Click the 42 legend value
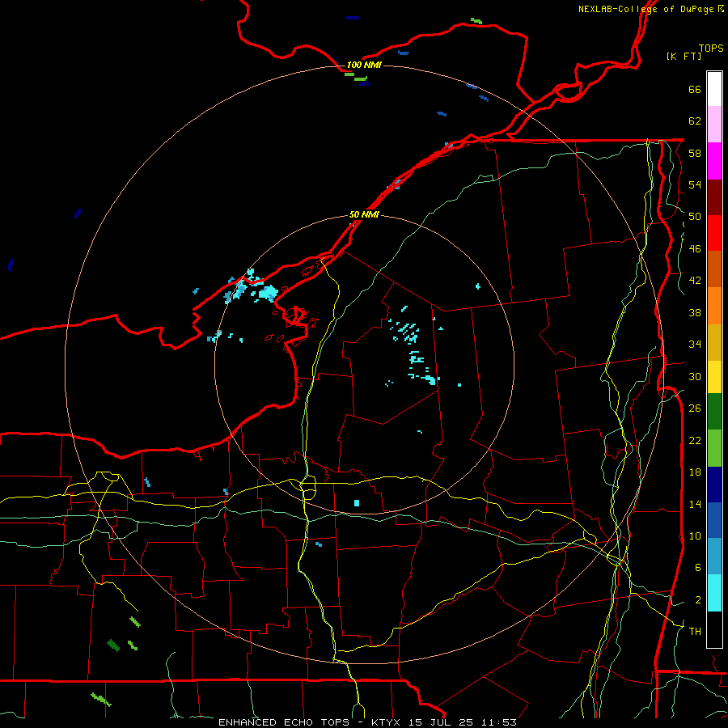 click(x=695, y=281)
